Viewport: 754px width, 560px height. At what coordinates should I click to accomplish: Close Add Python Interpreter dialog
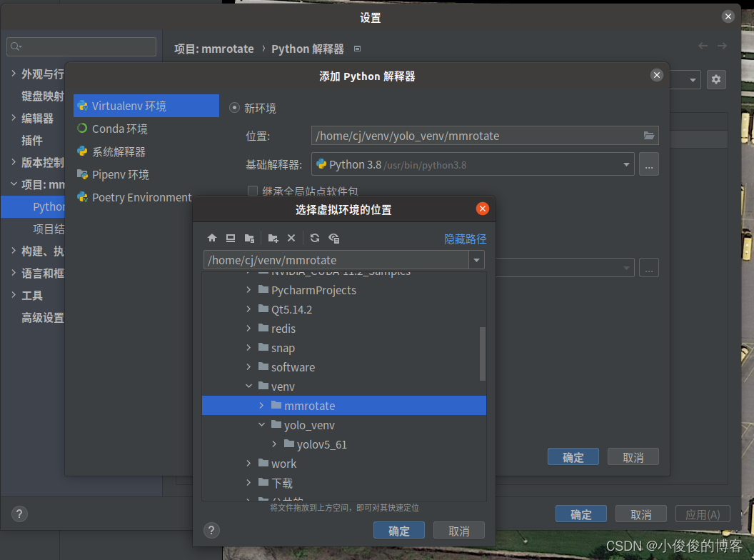click(x=656, y=75)
